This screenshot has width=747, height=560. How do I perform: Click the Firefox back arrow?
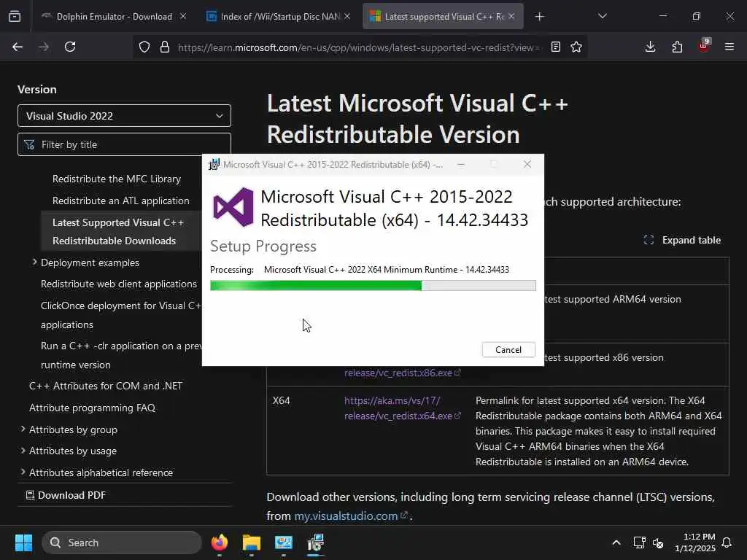pyautogui.click(x=18, y=47)
